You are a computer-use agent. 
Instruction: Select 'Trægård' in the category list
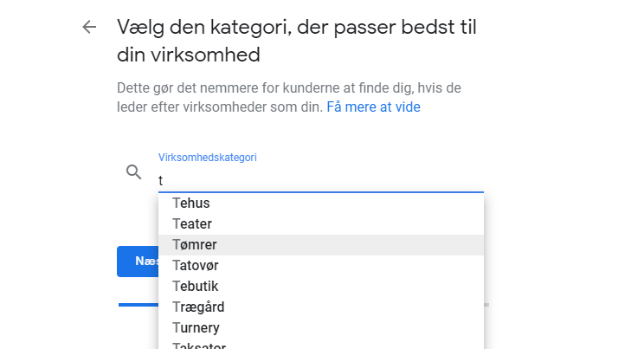[321, 307]
